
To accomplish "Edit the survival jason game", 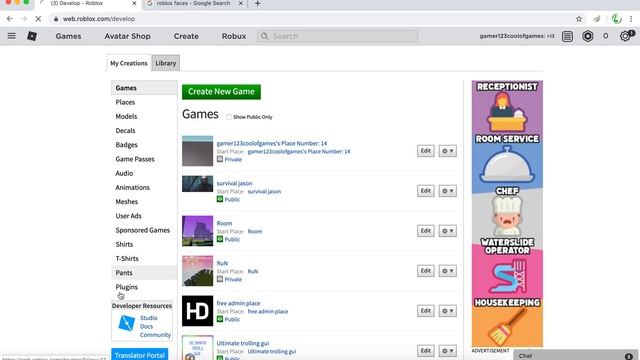I will pyautogui.click(x=425, y=191).
